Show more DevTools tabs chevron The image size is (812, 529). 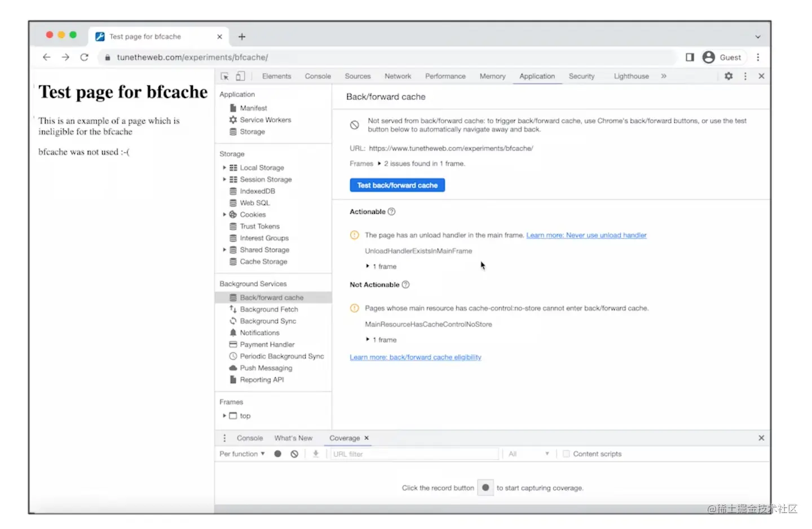pyautogui.click(x=664, y=76)
